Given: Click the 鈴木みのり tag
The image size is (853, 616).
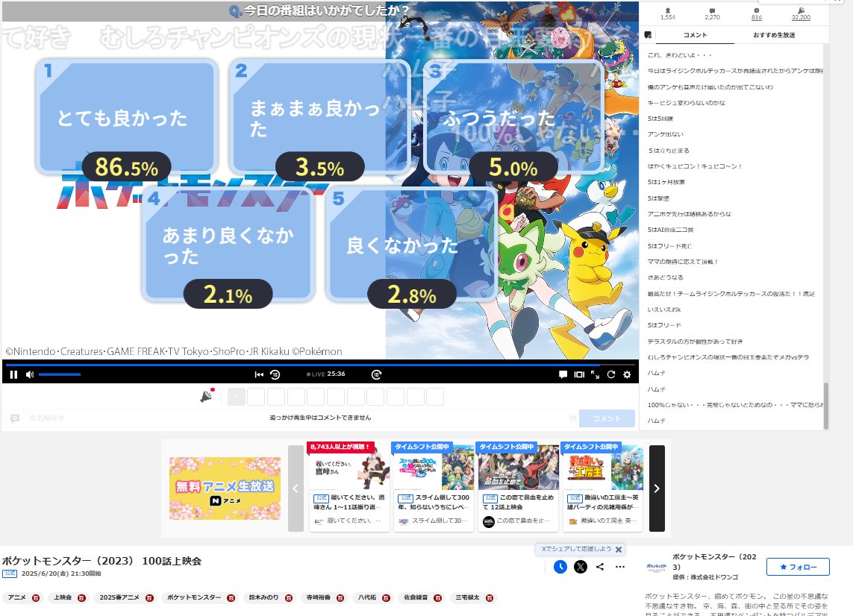Looking at the screenshot, I should tap(264, 597).
